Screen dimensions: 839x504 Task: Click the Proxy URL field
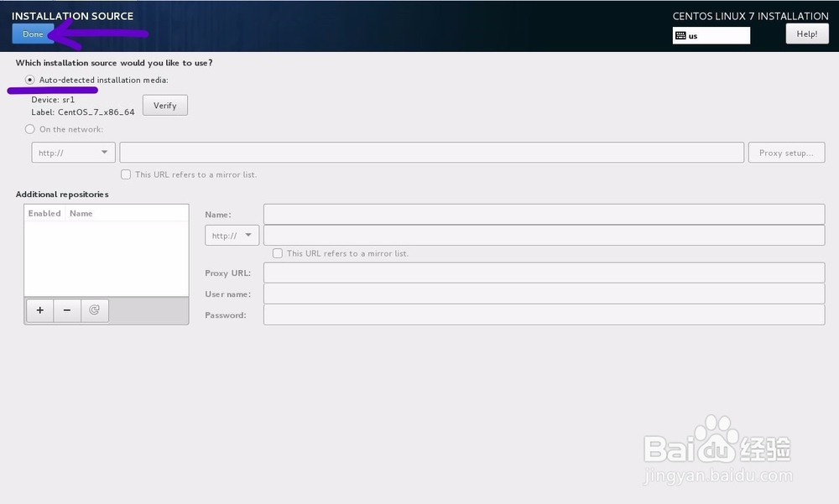[544, 273]
